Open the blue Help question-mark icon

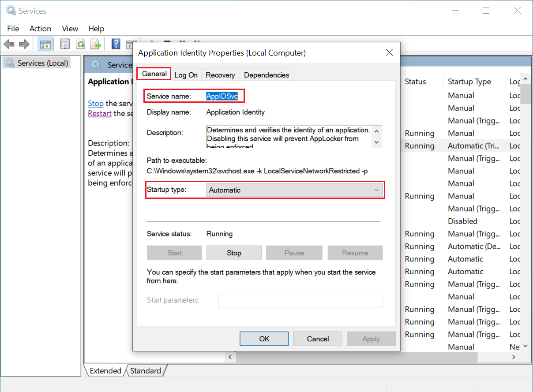(116, 44)
